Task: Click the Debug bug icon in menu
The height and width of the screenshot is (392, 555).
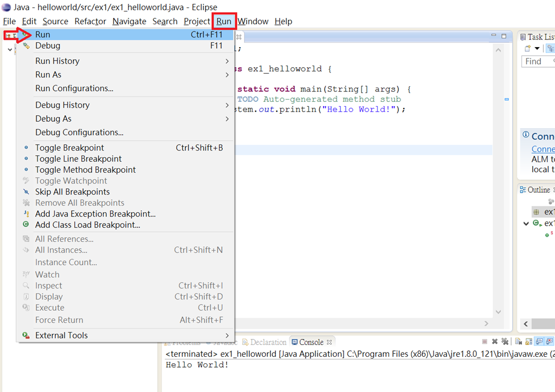Action: click(26, 45)
